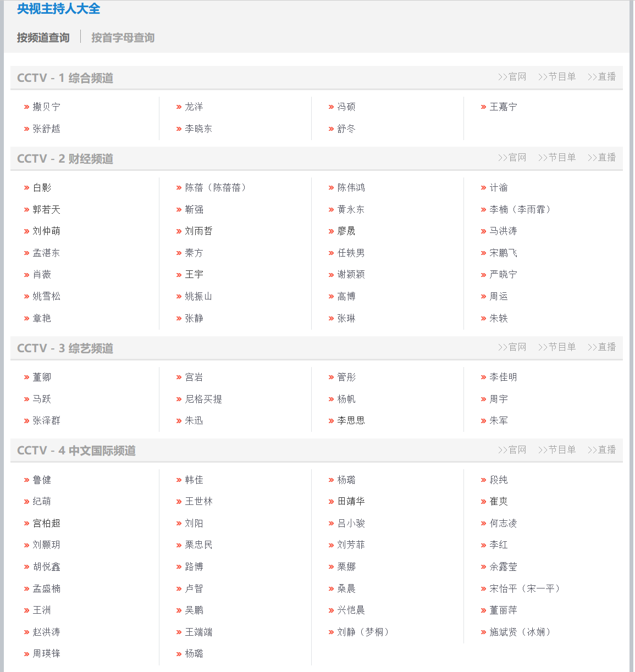The image size is (635, 672).
Task: Click the host 董卿 link
Action: coord(41,377)
